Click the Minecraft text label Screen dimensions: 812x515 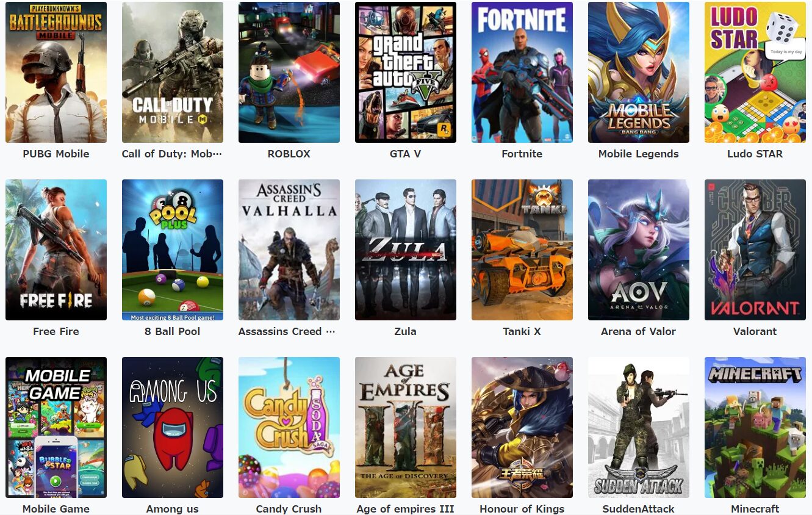pos(755,509)
